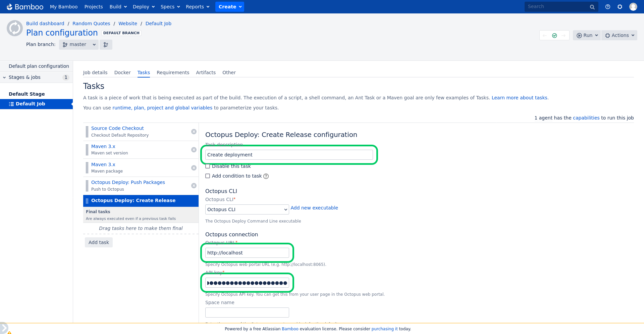Open the Reports menu dropdown
Viewport: 644px width, 334px height.
(198, 7)
